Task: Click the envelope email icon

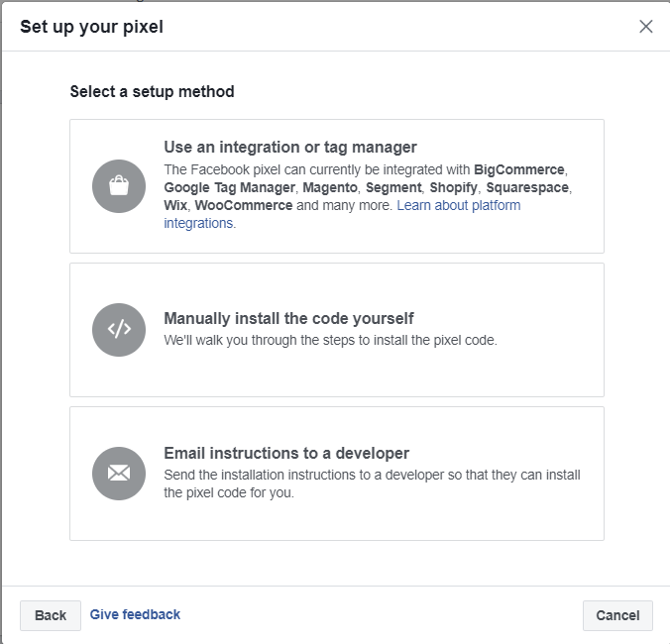Action: click(119, 474)
